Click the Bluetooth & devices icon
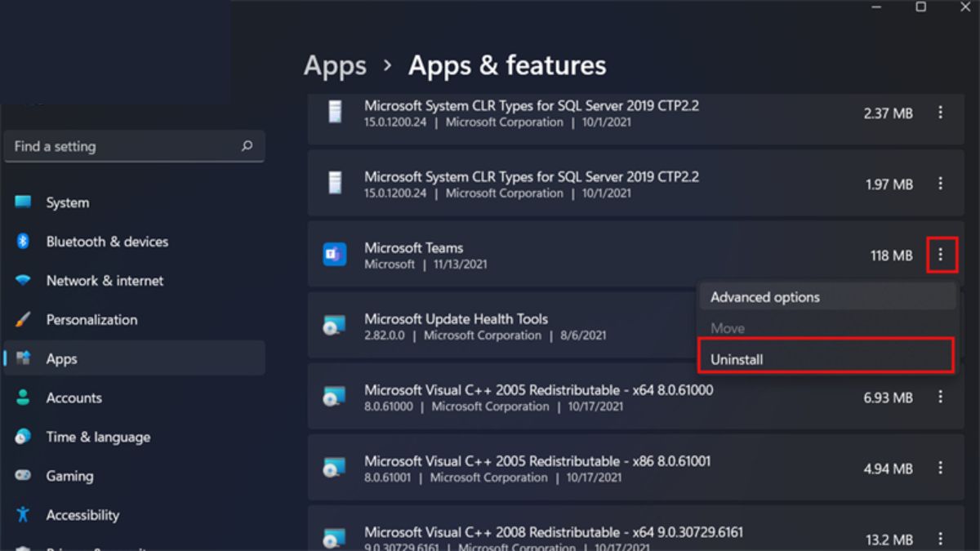The height and width of the screenshot is (551, 980). pos(23,242)
